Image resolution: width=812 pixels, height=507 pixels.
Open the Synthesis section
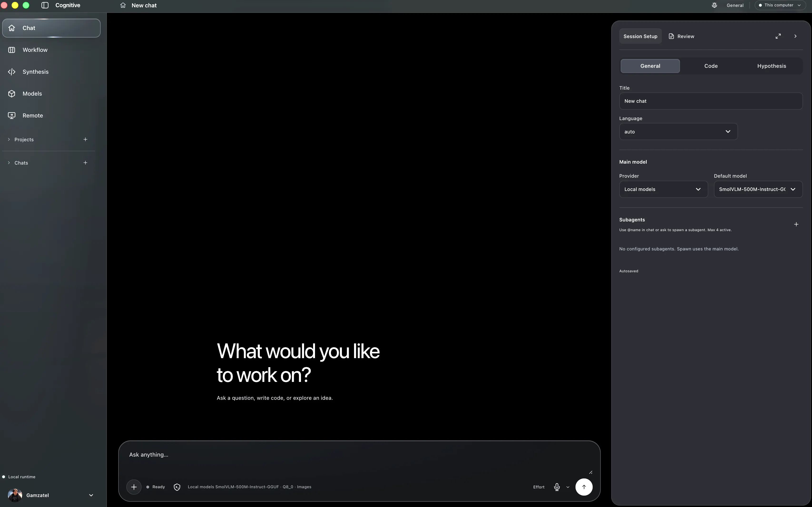point(51,72)
